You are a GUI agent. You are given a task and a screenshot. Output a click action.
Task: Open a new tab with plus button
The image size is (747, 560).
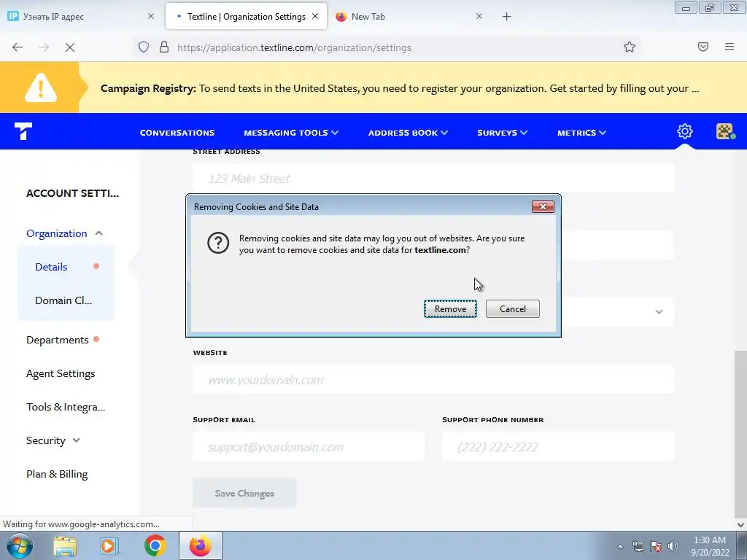pos(506,17)
